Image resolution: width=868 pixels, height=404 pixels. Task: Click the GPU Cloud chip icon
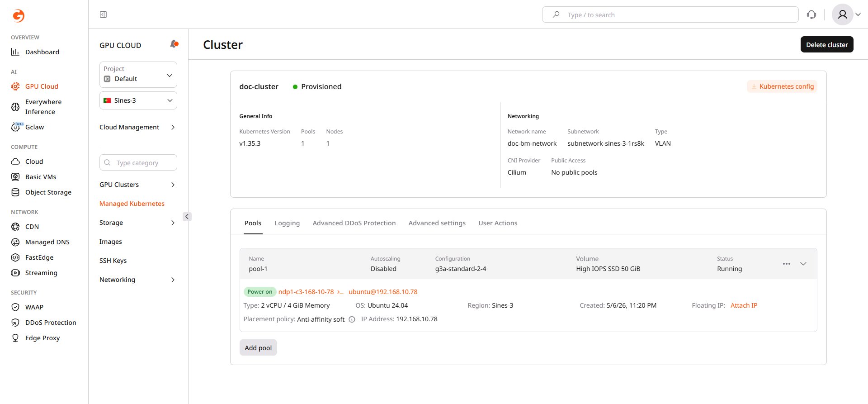pos(15,86)
